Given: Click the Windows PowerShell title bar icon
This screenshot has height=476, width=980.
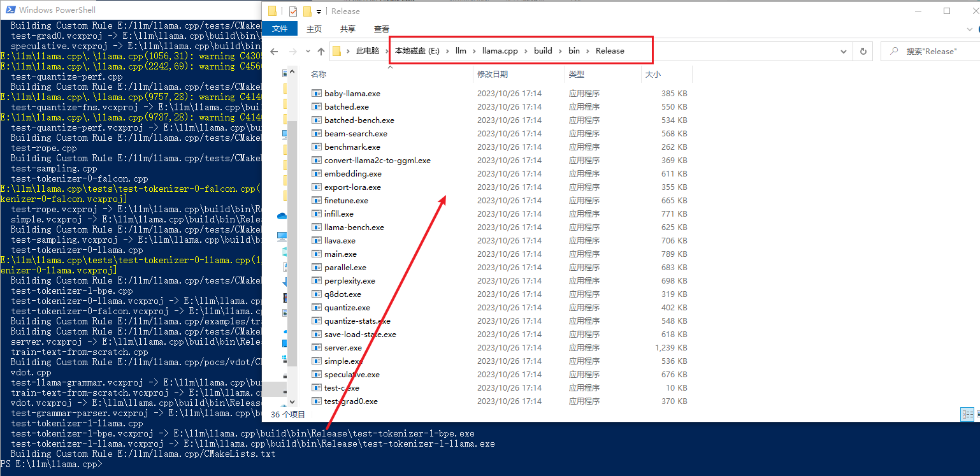Looking at the screenshot, I should pyautogui.click(x=11, y=10).
